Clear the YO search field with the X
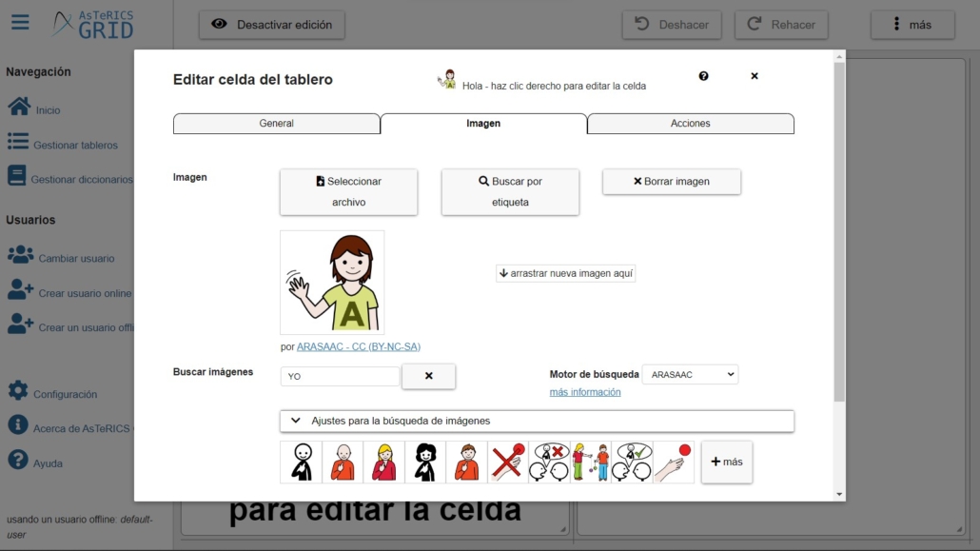Image resolution: width=980 pixels, height=551 pixels. pyautogui.click(x=428, y=376)
